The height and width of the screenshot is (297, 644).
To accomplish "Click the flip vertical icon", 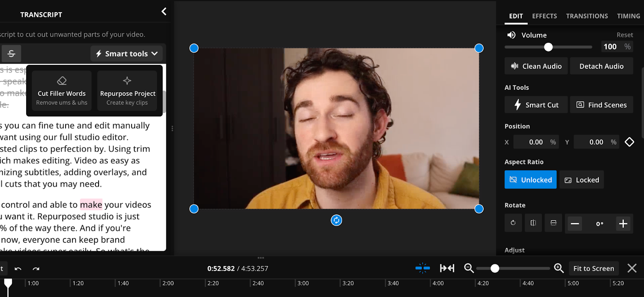I will click(x=553, y=223).
